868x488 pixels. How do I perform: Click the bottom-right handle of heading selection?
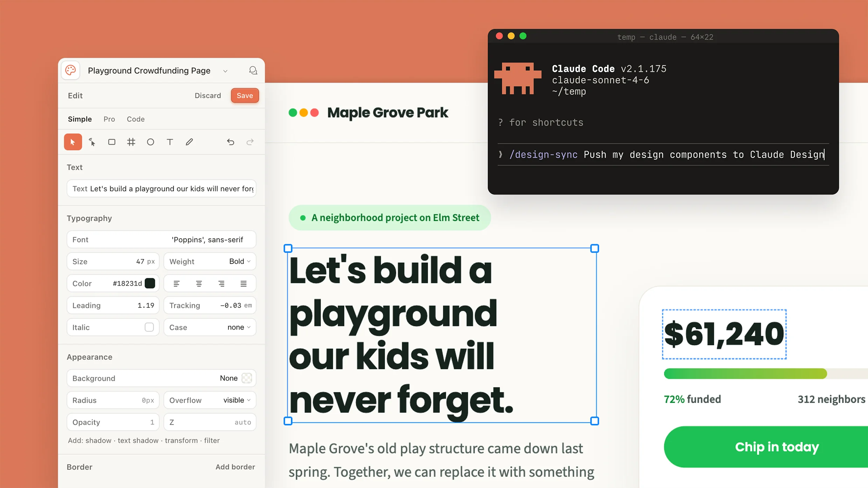(594, 421)
